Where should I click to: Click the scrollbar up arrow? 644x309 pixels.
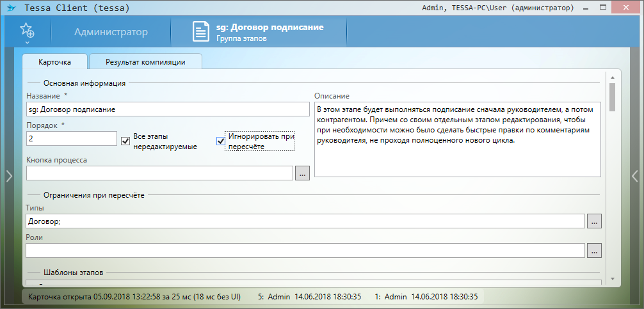click(613, 77)
